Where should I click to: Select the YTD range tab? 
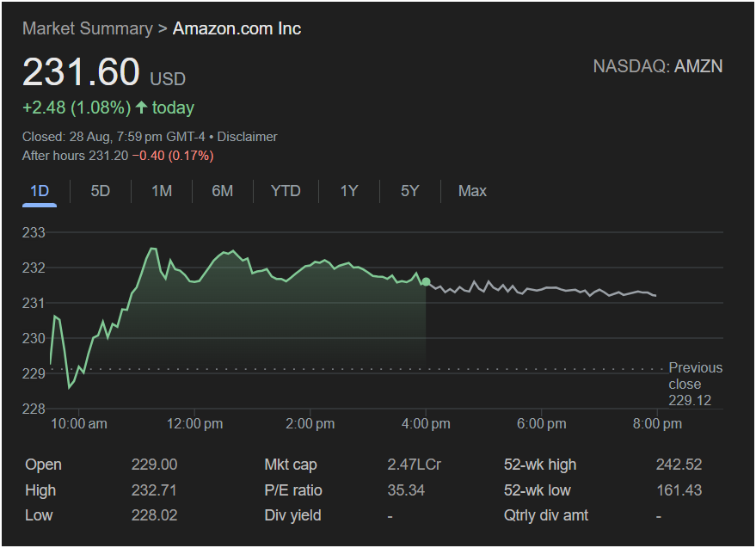pos(286,191)
